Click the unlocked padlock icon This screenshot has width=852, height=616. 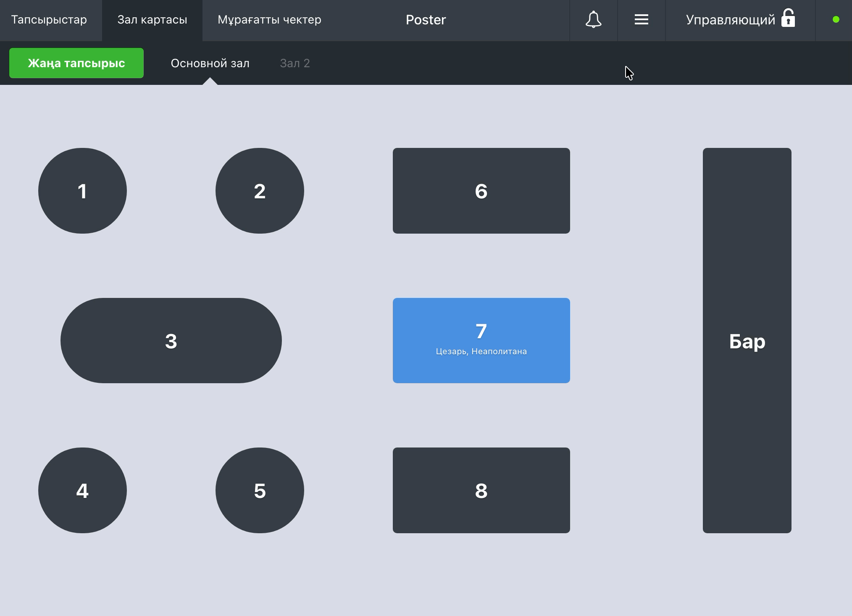788,18
